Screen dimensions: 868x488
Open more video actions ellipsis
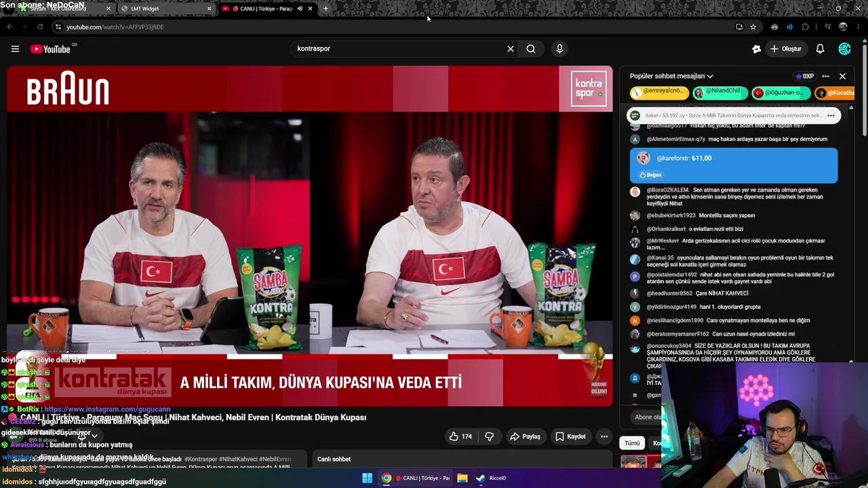tap(604, 436)
